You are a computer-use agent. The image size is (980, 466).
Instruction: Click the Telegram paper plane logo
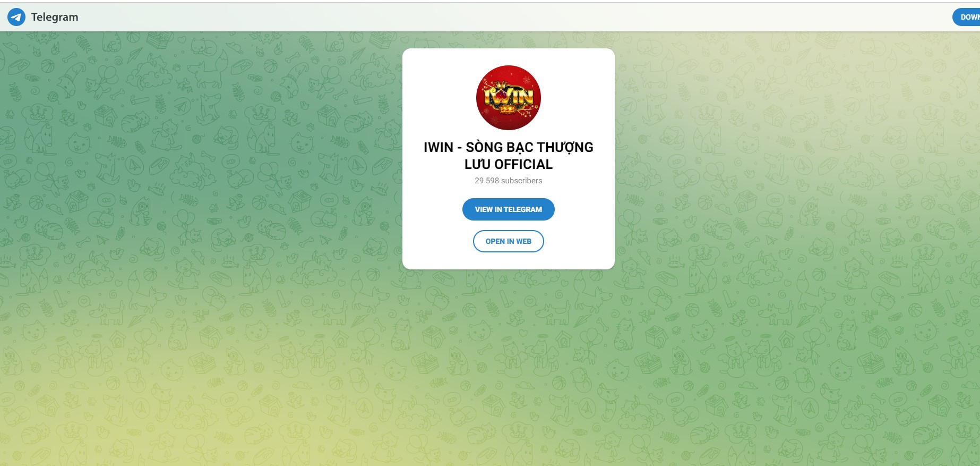coord(16,17)
